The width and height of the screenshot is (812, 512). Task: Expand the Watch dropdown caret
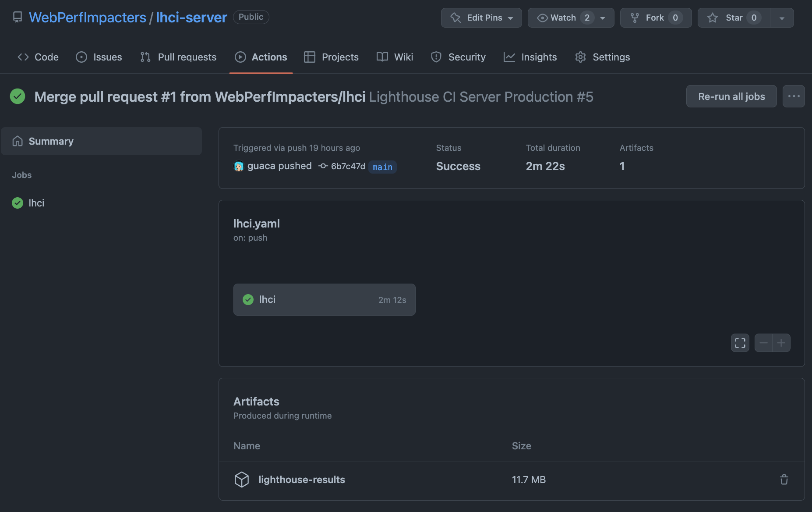tap(603, 18)
